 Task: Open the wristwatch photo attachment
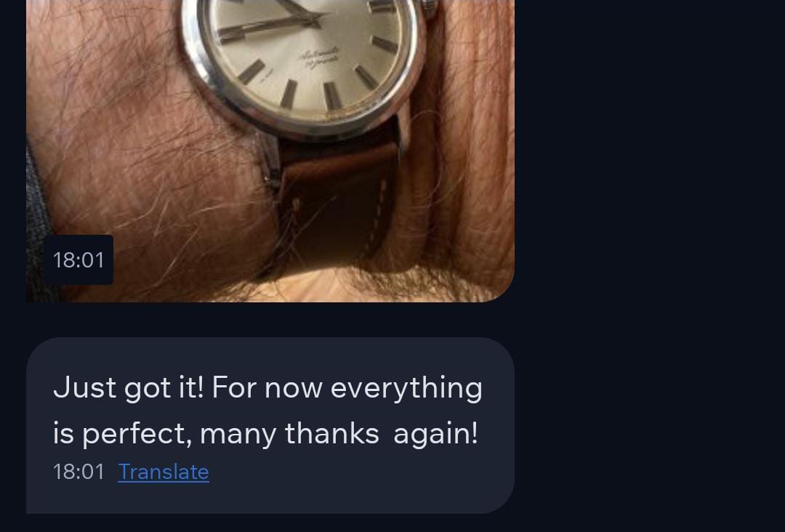(270, 150)
